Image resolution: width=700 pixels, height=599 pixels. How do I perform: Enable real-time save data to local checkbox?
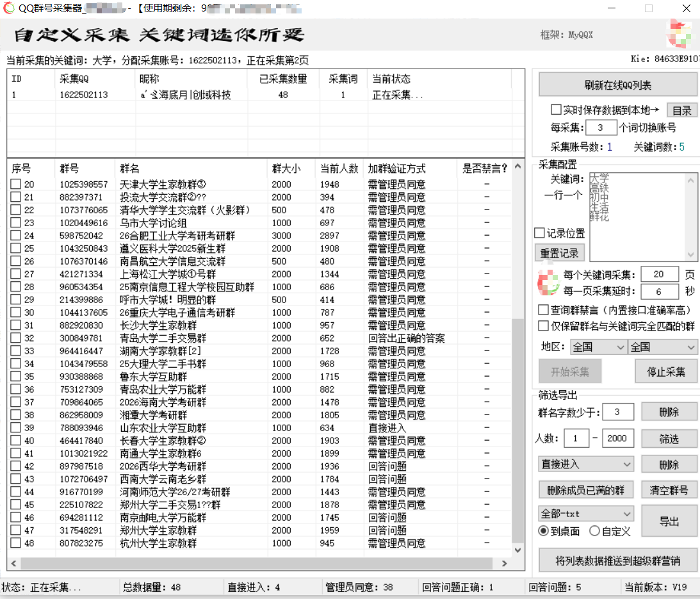[556, 110]
